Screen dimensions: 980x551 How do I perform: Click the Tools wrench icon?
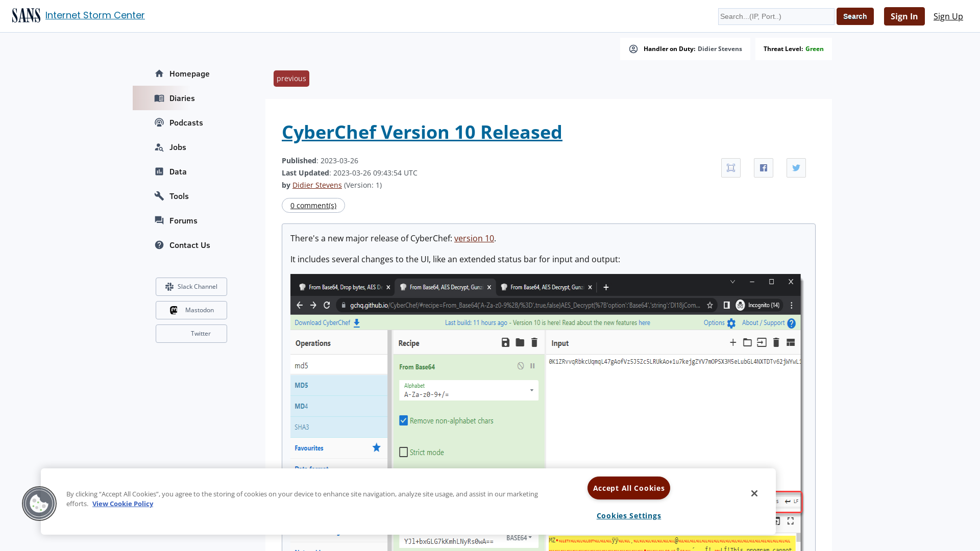click(159, 196)
